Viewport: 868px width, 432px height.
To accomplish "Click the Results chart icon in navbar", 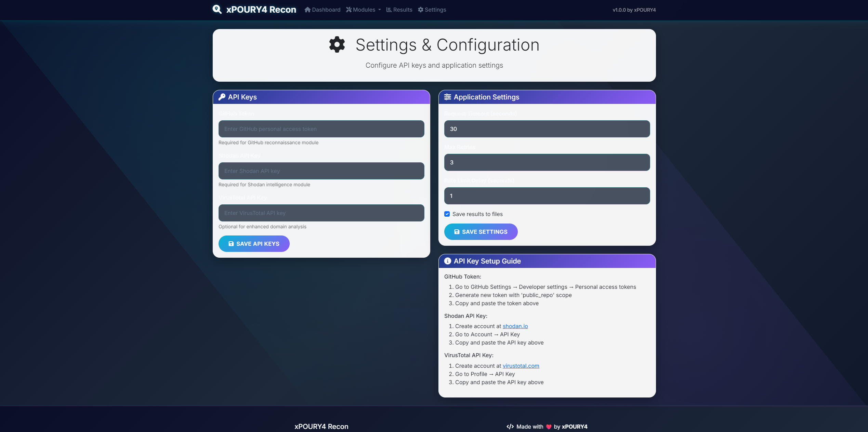I will pos(389,10).
